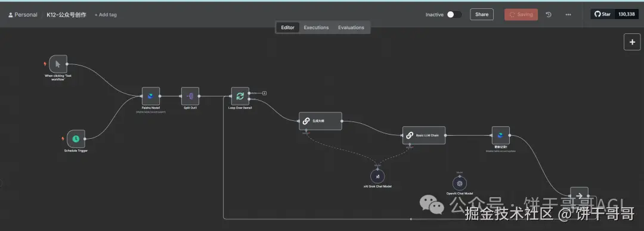Click the Share button

(482, 14)
